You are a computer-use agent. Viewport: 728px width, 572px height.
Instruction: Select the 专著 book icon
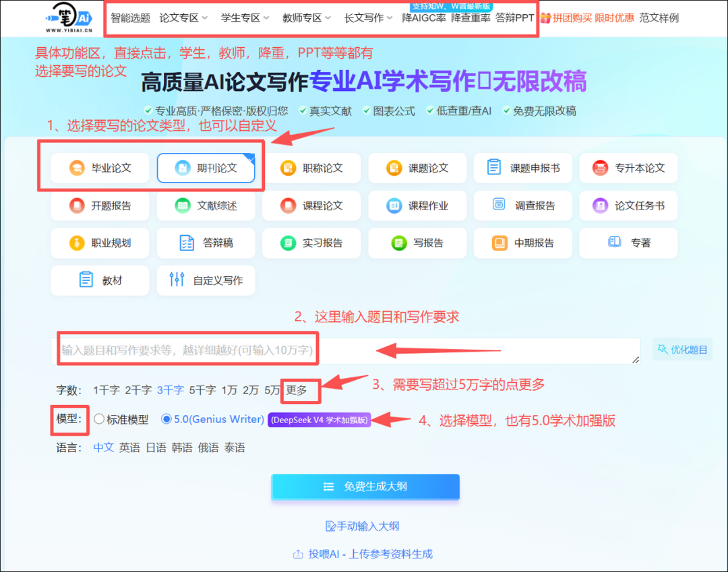click(x=614, y=242)
